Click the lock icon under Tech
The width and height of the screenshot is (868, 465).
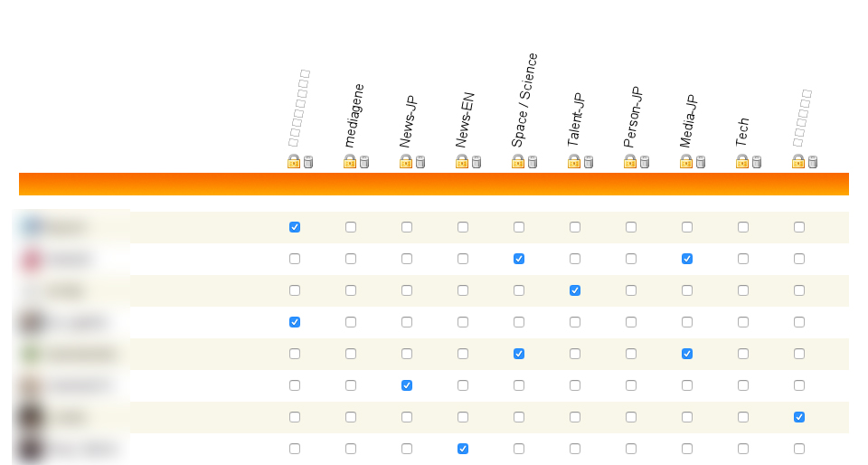[x=742, y=161]
